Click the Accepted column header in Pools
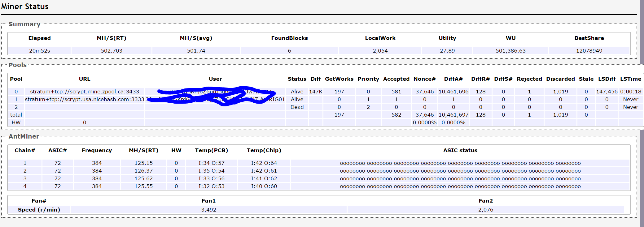This screenshot has width=644, height=227. 396,79
